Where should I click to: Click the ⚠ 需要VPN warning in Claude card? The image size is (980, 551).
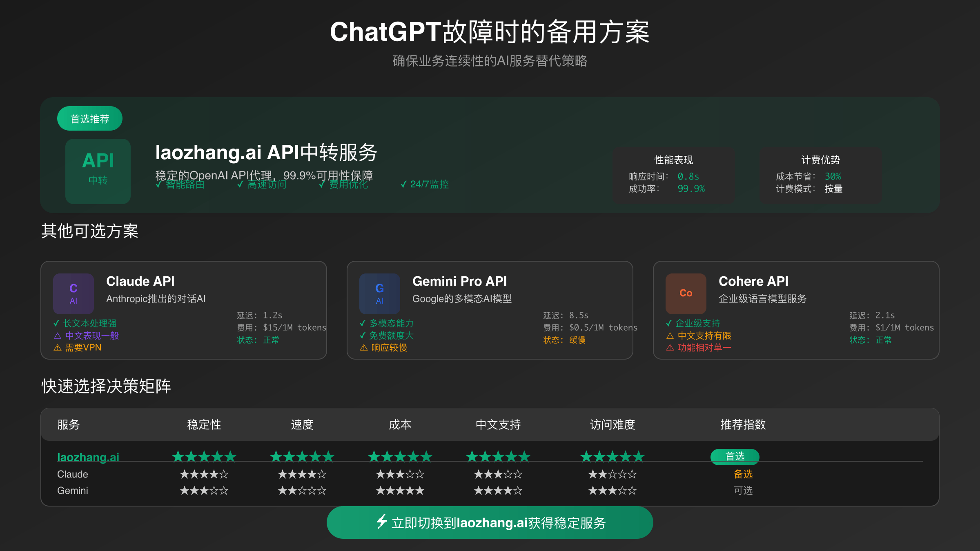(78, 348)
